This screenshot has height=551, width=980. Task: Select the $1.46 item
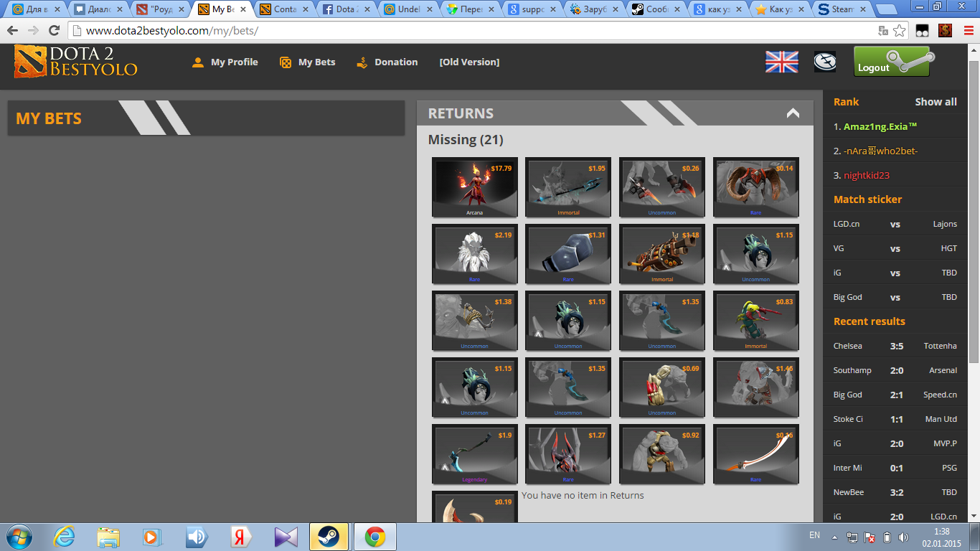click(x=756, y=387)
